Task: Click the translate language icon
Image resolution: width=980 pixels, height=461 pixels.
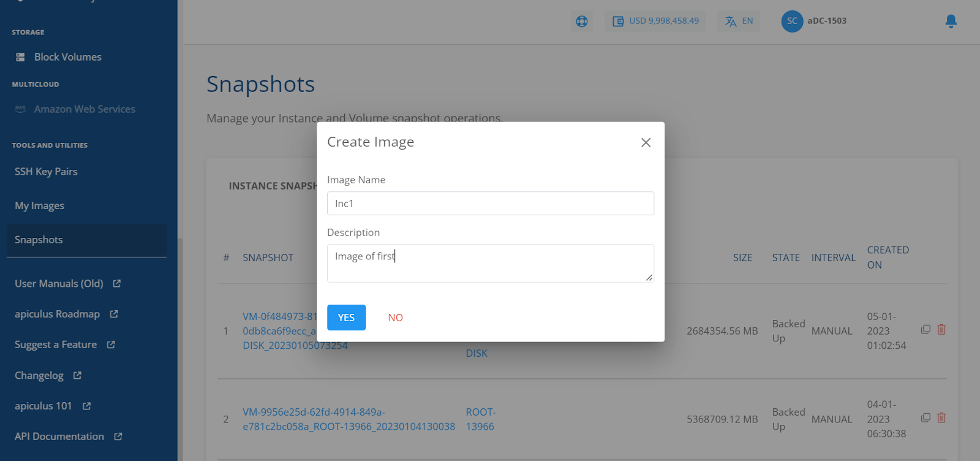Action: pyautogui.click(x=731, y=21)
